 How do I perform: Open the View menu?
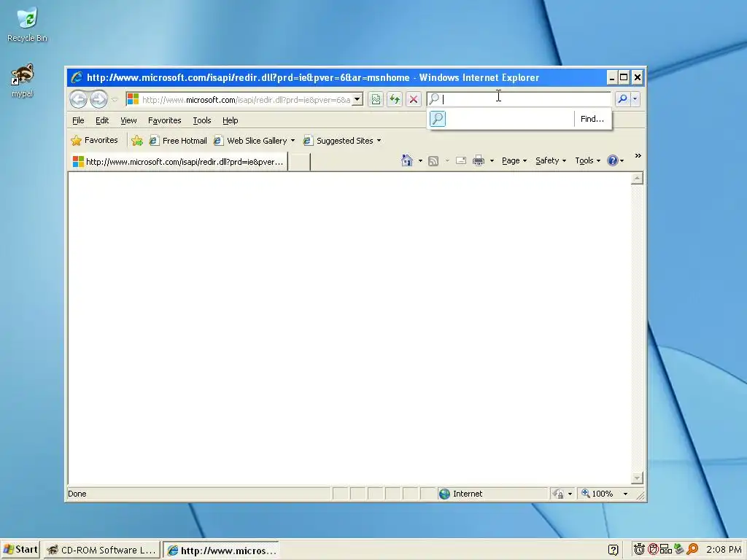tap(128, 120)
